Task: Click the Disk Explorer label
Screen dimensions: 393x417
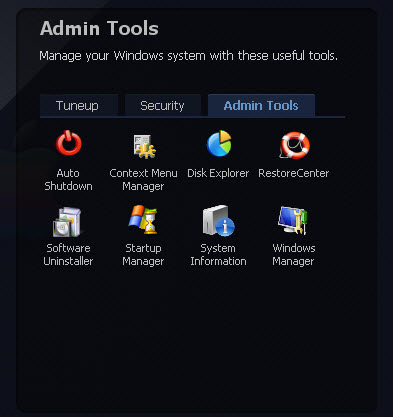Action: [218, 173]
